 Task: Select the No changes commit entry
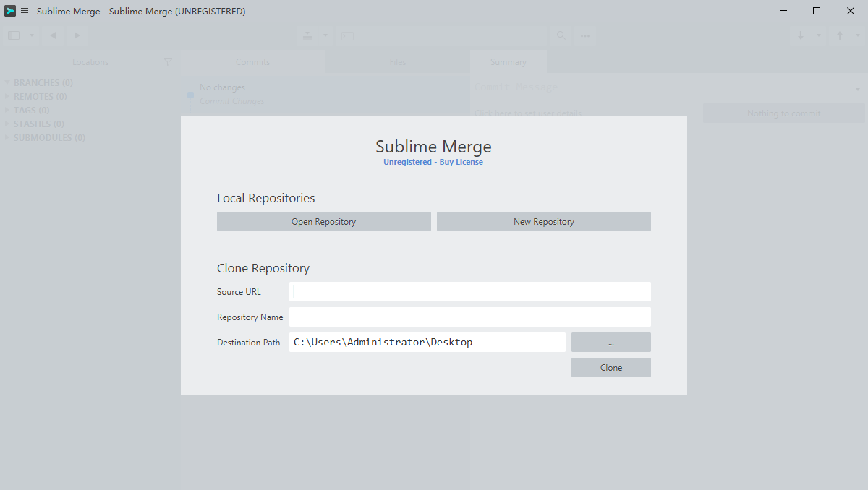(325, 95)
